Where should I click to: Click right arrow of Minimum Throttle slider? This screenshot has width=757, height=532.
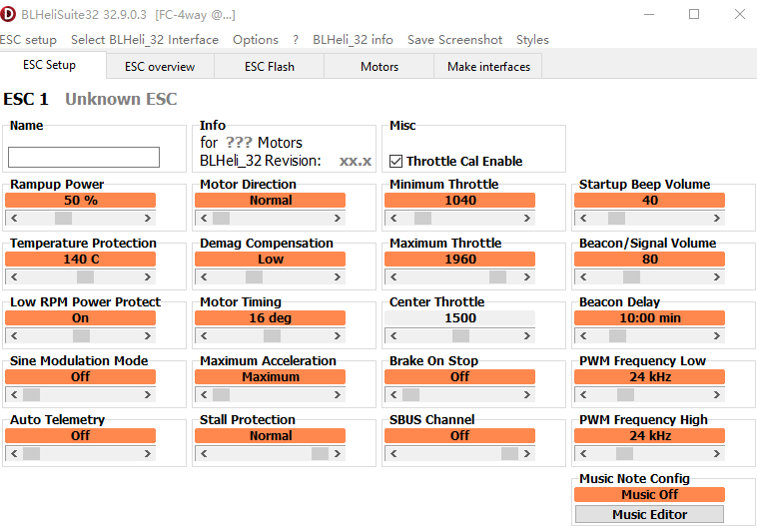point(528,218)
